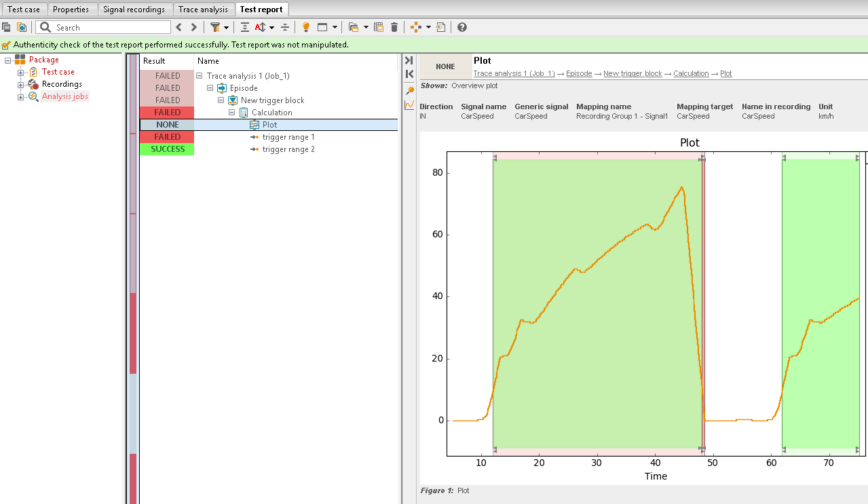Click the trash delete icon in toolbar
Viewport: 868px width, 504px height.
[394, 27]
